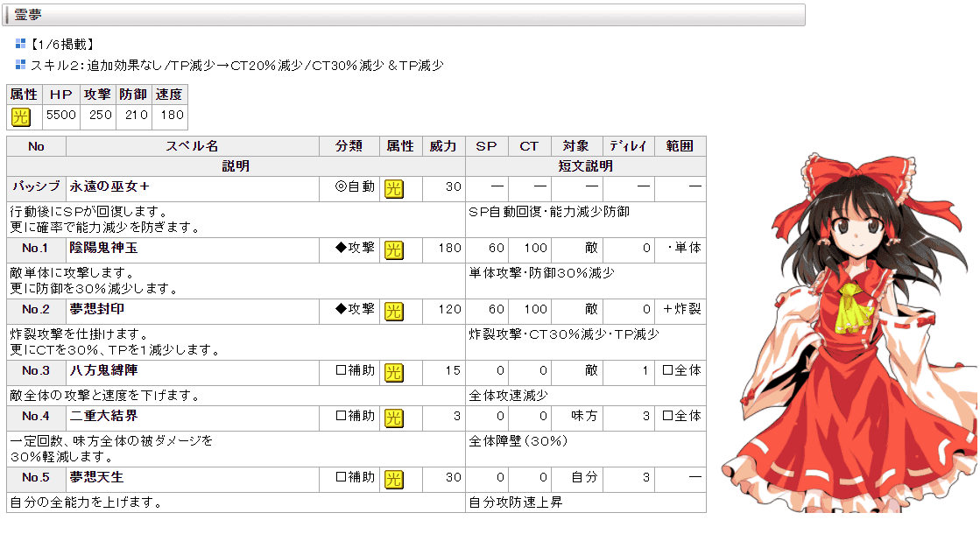Click the bullet icon beside 【1/6掲載】

point(21,44)
